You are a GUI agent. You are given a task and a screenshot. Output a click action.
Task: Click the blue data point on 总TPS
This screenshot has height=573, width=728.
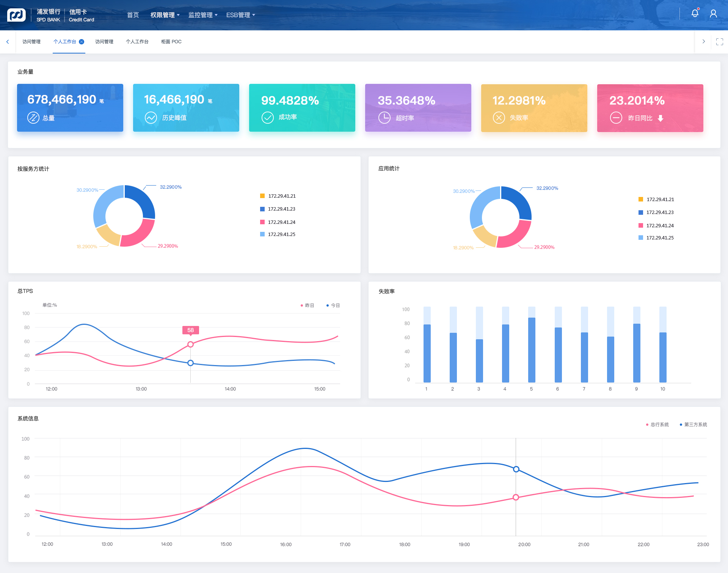click(x=191, y=363)
